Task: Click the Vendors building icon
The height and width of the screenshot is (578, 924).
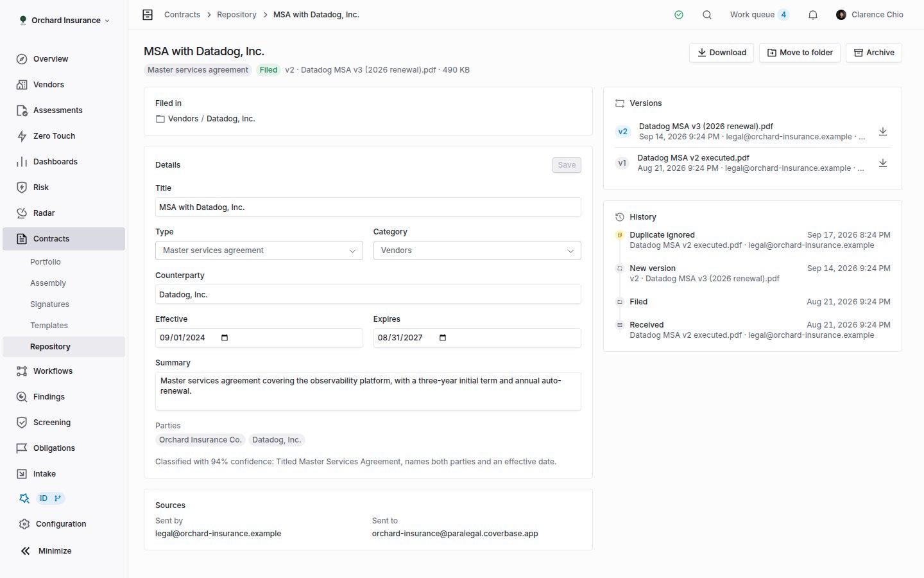Action: click(22, 85)
